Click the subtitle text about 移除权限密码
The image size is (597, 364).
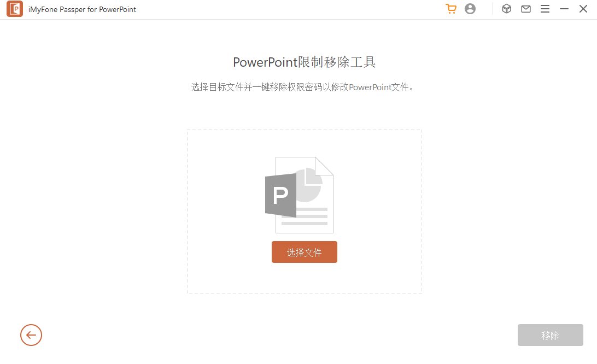(303, 87)
